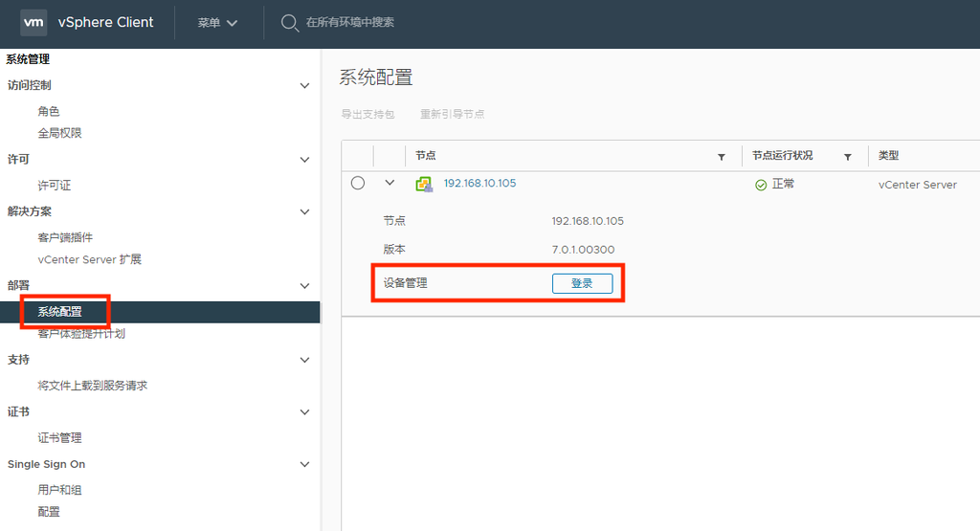980x531 pixels.
Task: Collapse the 部署 section
Action: [x=304, y=286]
